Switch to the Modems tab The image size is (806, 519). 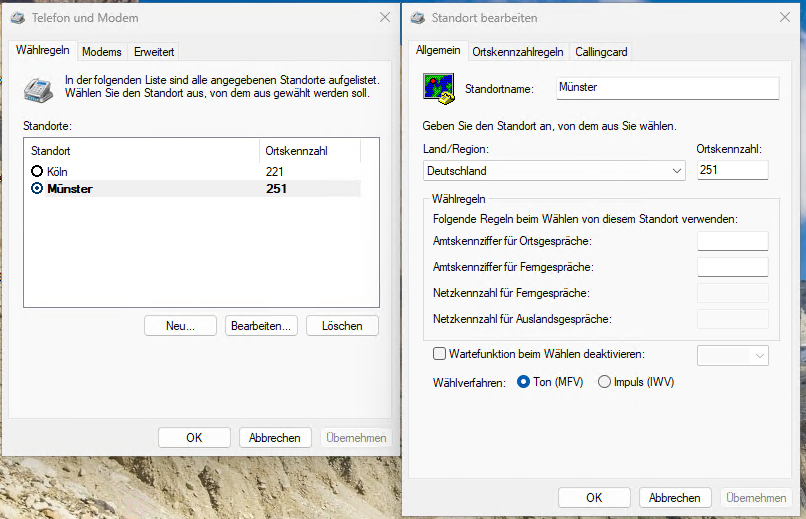tap(102, 52)
